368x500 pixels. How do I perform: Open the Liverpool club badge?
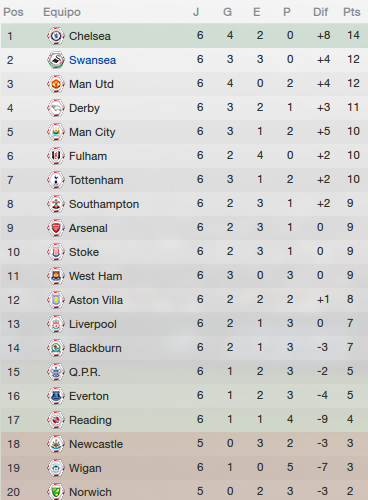tap(56, 324)
